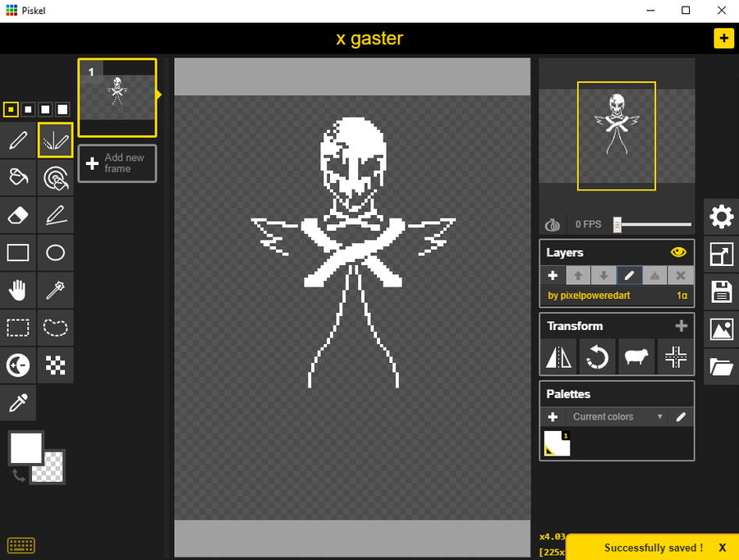Open the keyboard shortcuts cheatsheet

pyautogui.click(x=21, y=545)
